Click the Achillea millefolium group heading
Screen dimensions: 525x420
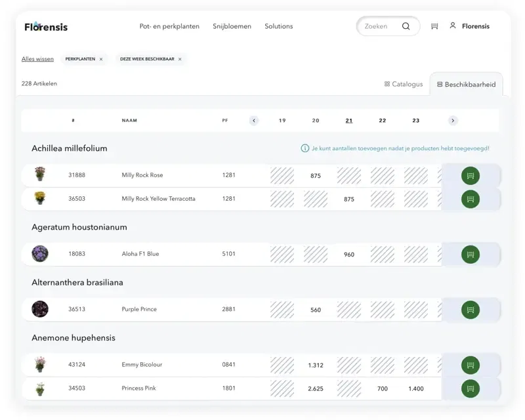point(70,148)
